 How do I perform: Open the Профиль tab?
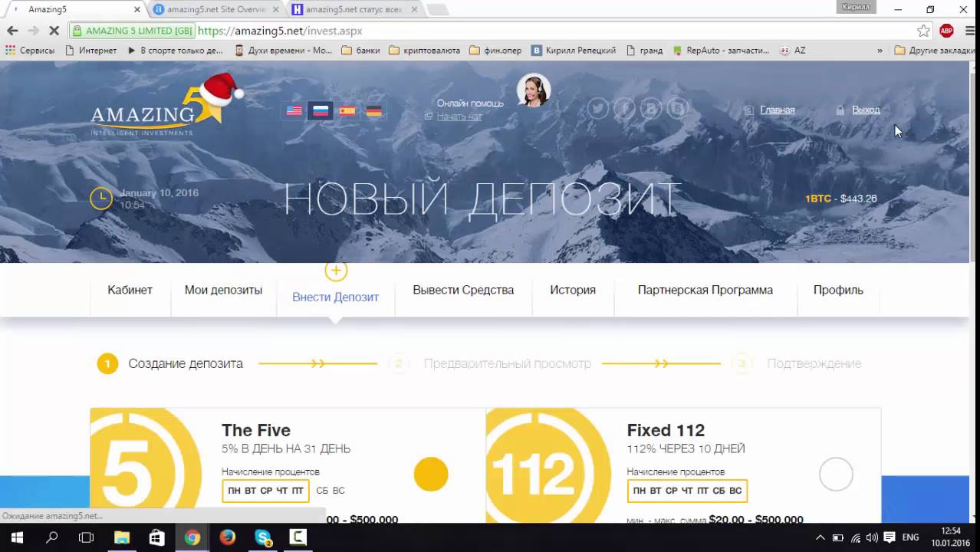[838, 290]
